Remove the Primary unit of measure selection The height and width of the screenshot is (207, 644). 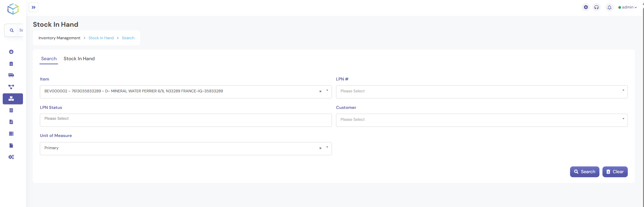point(320,148)
